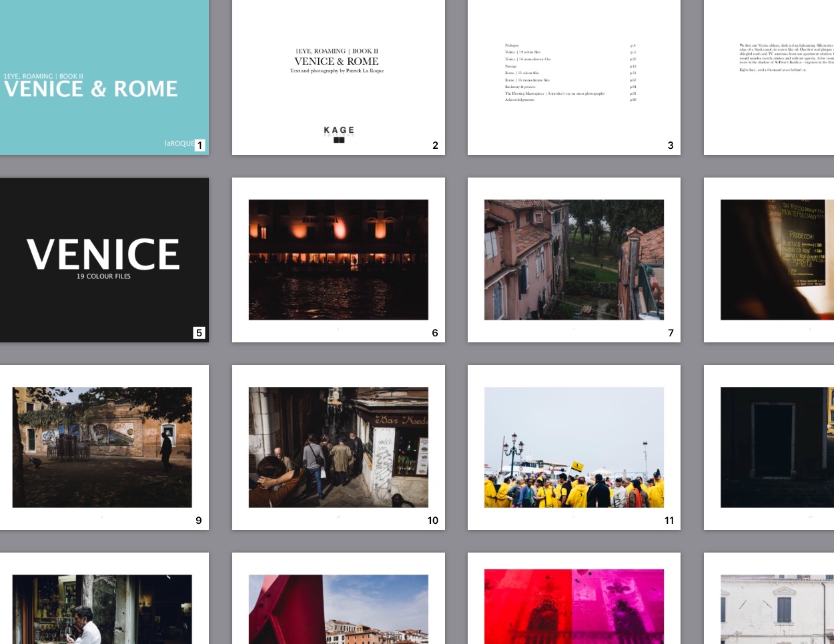
Task: Select page 7 rooftops and garden photo
Action: click(x=574, y=260)
